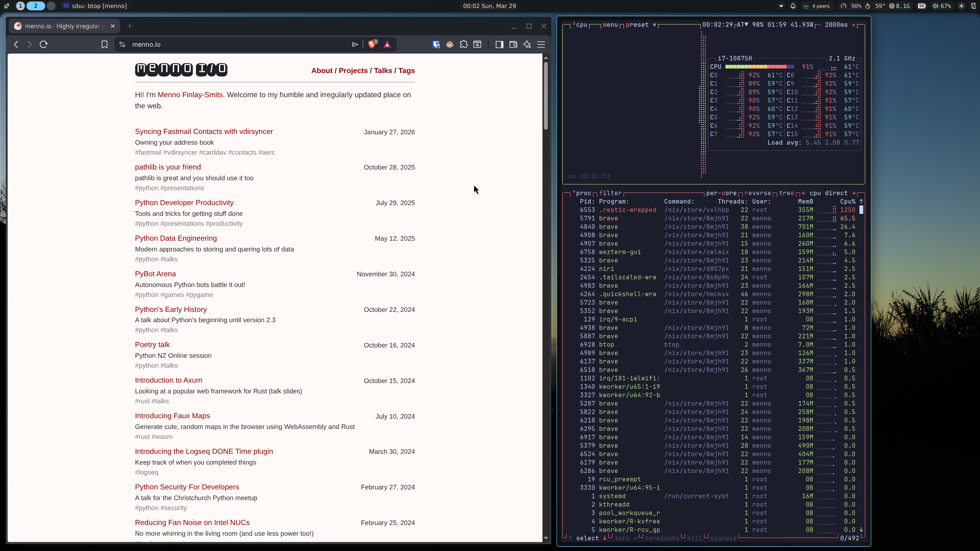Reload the menno.io page

44,44
